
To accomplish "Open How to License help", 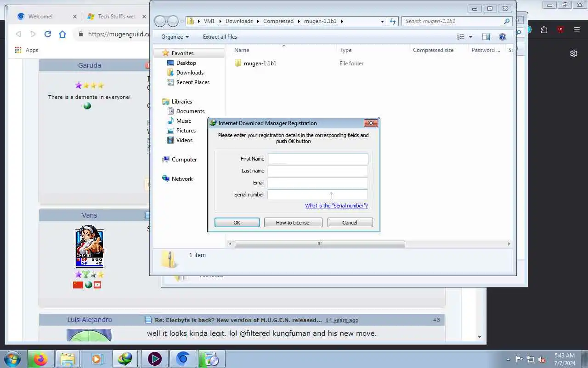I will (x=293, y=223).
